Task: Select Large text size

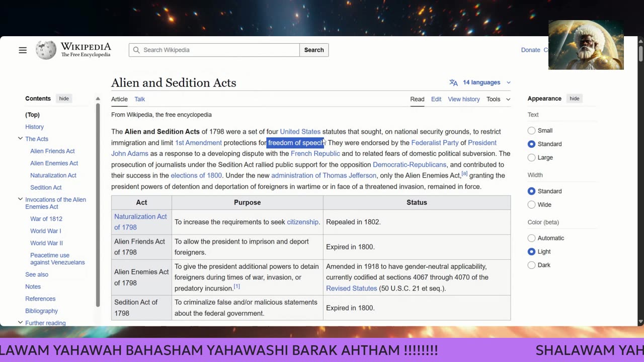Action: pyautogui.click(x=531, y=157)
